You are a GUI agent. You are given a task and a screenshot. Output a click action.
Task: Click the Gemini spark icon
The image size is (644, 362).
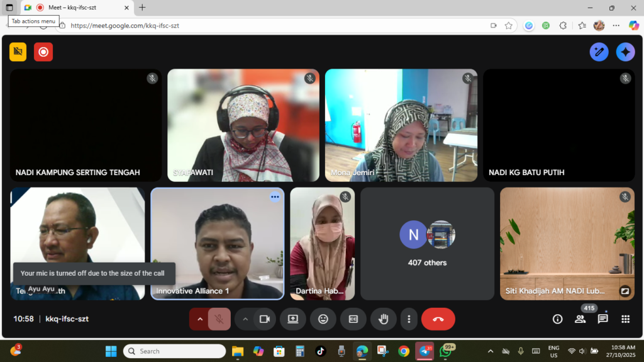pos(625,52)
